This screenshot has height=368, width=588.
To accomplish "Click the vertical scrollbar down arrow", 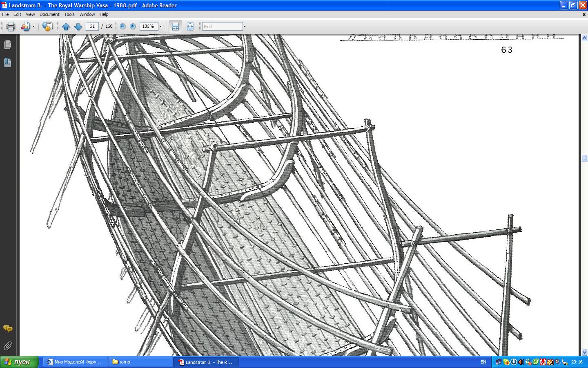I will (x=584, y=352).
